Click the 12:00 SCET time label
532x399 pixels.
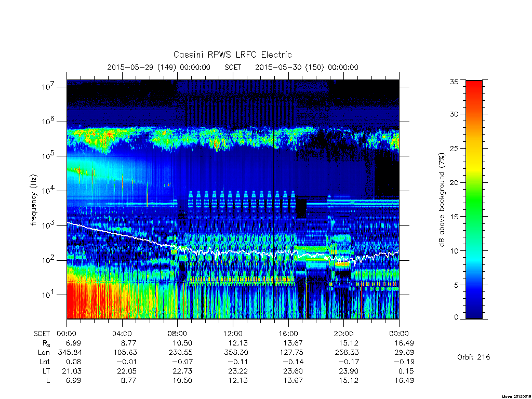click(233, 334)
